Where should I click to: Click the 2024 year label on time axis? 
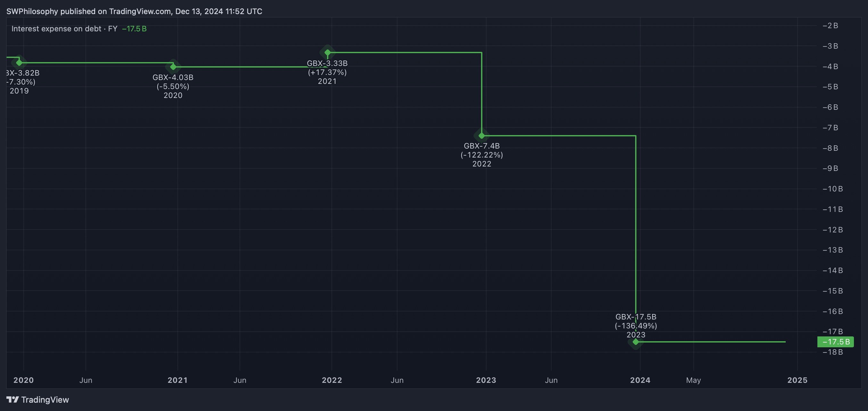[640, 380]
